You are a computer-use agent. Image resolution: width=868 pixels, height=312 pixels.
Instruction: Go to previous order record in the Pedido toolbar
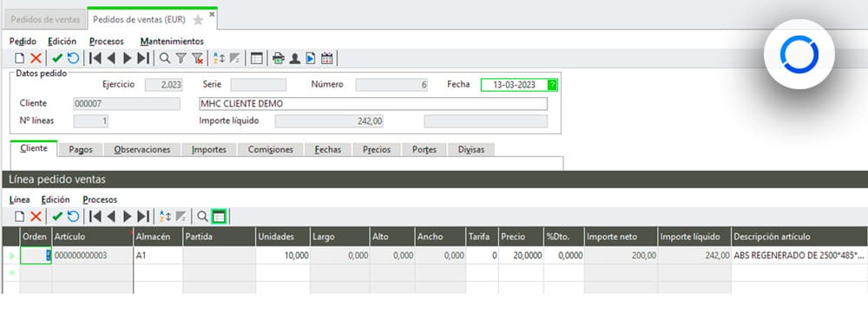coord(111,58)
